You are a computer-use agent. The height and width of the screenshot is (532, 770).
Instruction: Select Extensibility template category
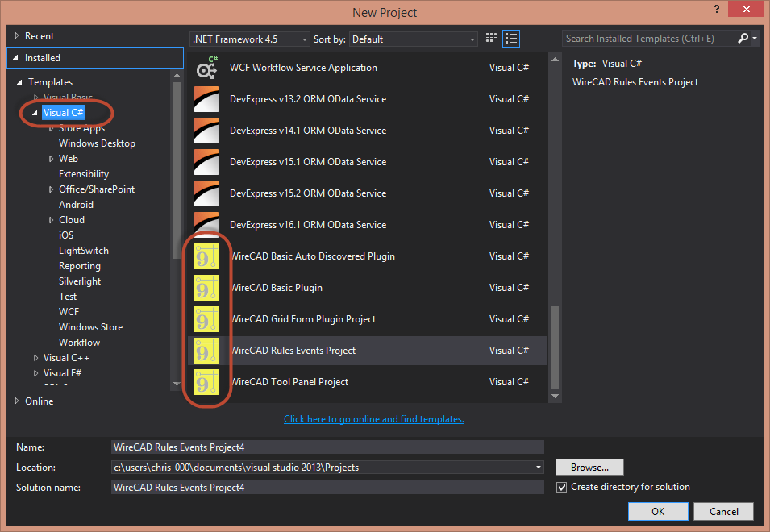point(84,174)
